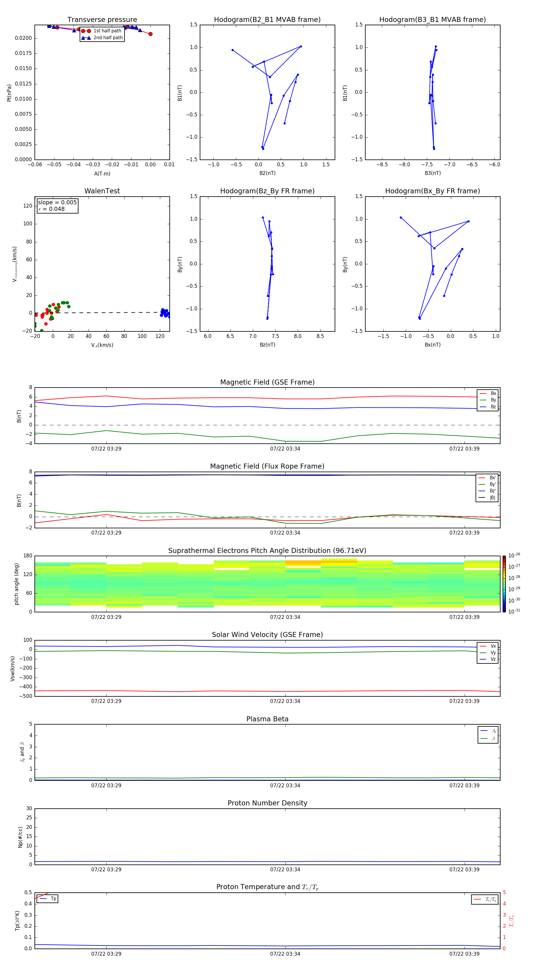Click the 'Pt(nPa)' y-axis label
This screenshot has height=980, width=535.
(9, 92)
